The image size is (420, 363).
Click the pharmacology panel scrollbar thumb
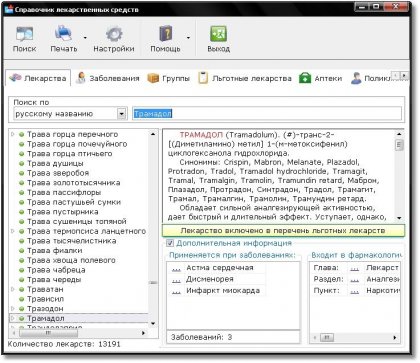point(327,338)
